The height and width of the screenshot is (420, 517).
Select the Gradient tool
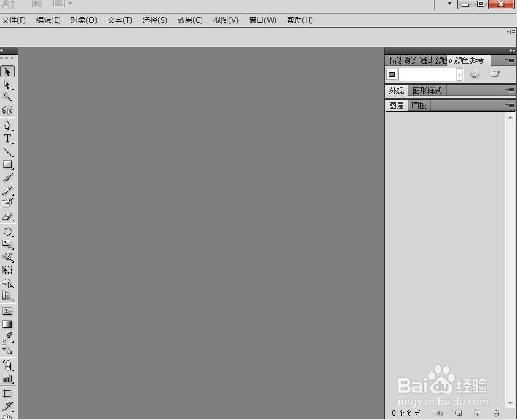tap(7, 324)
